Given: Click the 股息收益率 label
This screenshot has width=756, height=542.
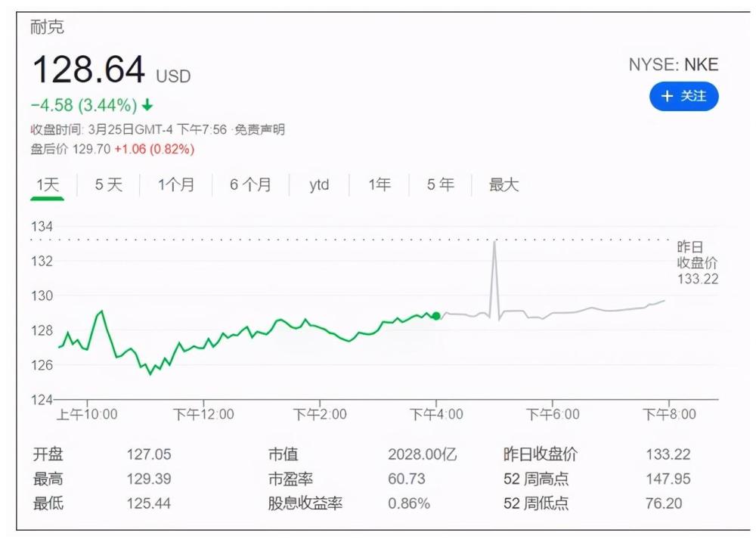Looking at the screenshot, I should click(305, 503).
